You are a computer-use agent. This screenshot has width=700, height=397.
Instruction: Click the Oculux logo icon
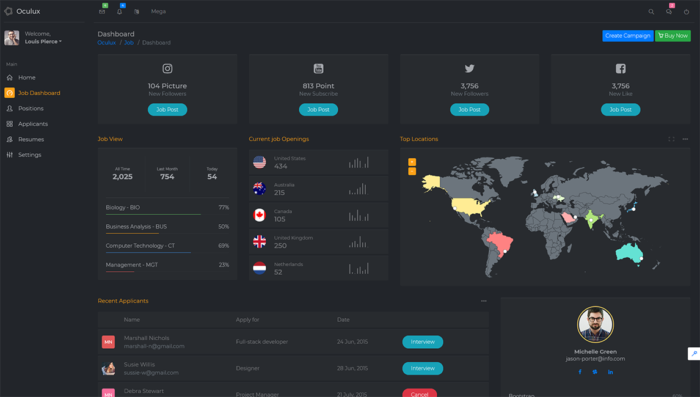point(8,11)
